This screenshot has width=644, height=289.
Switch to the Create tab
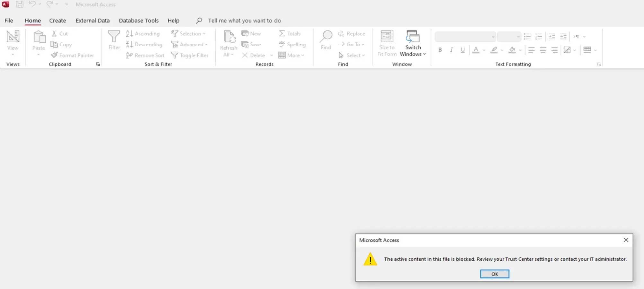tap(57, 21)
